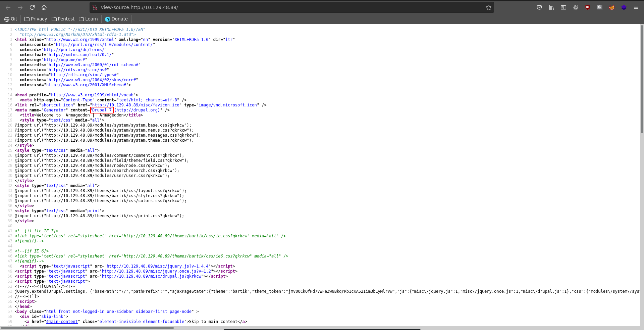
Task: Click the gray S extension icon
Action: point(599,7)
